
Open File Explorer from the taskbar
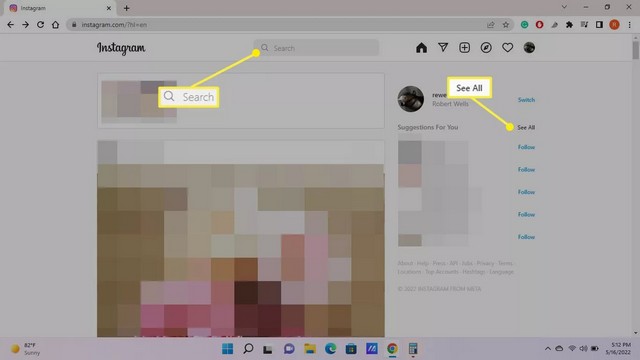click(310, 349)
